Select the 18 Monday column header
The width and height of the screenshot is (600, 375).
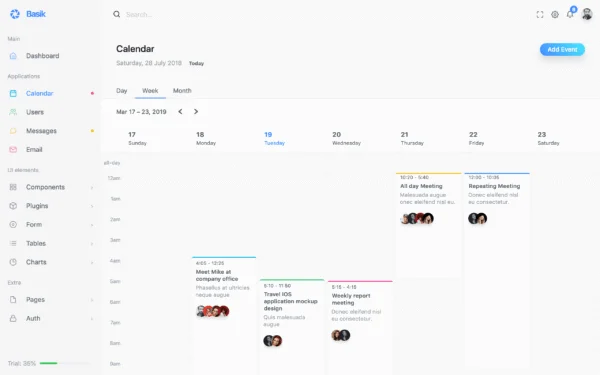pyautogui.click(x=206, y=139)
